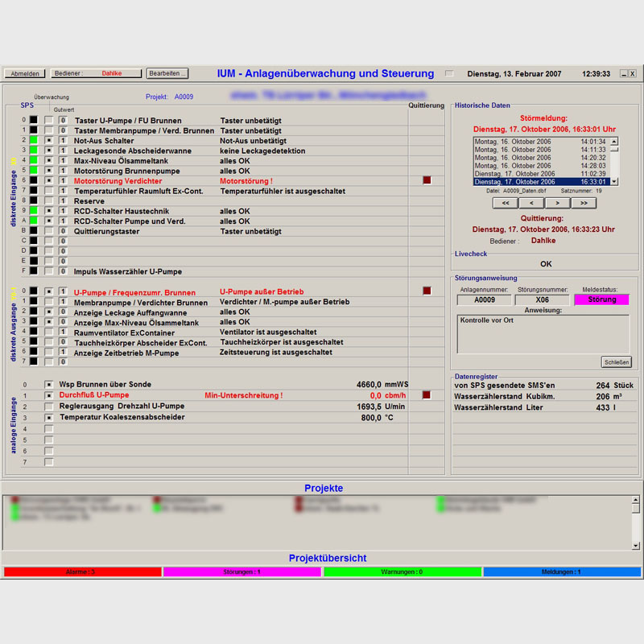Click the magenta Störung Meldestatus field
644x644 pixels.
coord(602,299)
